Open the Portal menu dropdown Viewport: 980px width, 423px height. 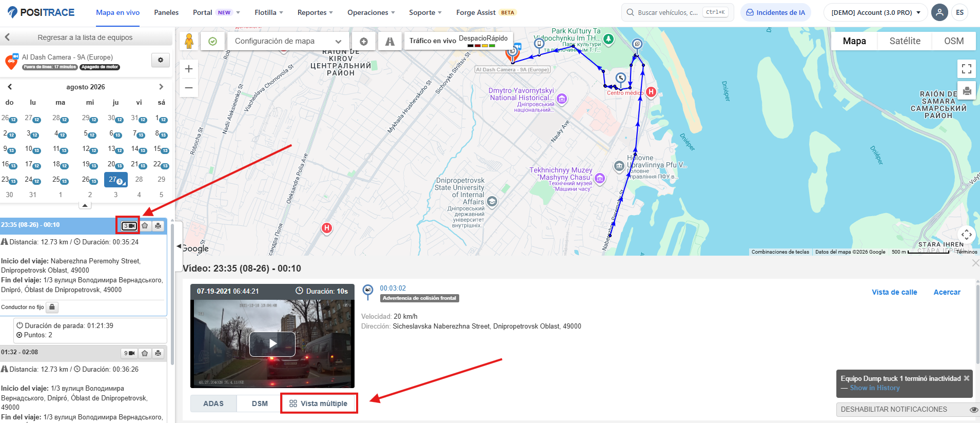(217, 12)
